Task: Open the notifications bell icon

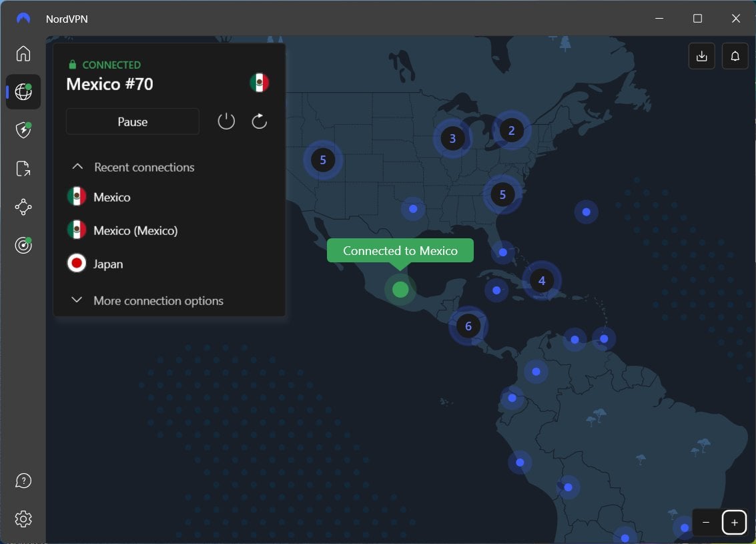Action: click(735, 55)
